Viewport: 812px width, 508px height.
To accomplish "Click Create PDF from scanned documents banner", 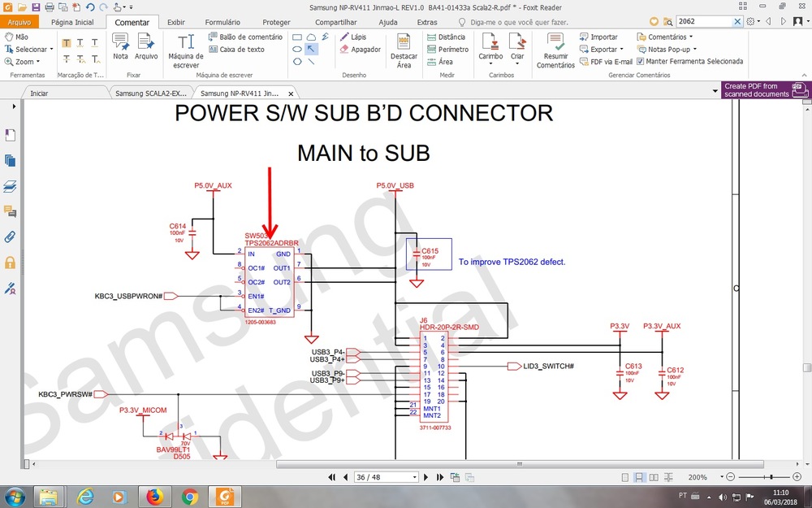I will [x=766, y=90].
